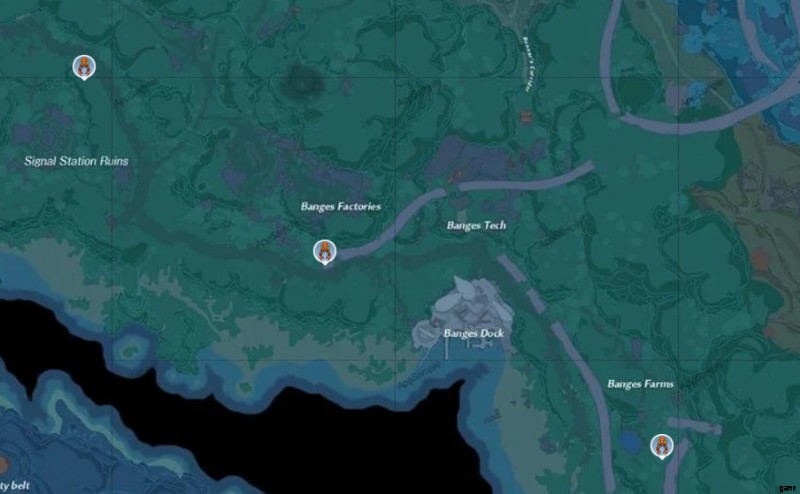The width and height of the screenshot is (800, 494).
Task: Click the larger orange circle on eastern brown terrain
Action: point(760,259)
